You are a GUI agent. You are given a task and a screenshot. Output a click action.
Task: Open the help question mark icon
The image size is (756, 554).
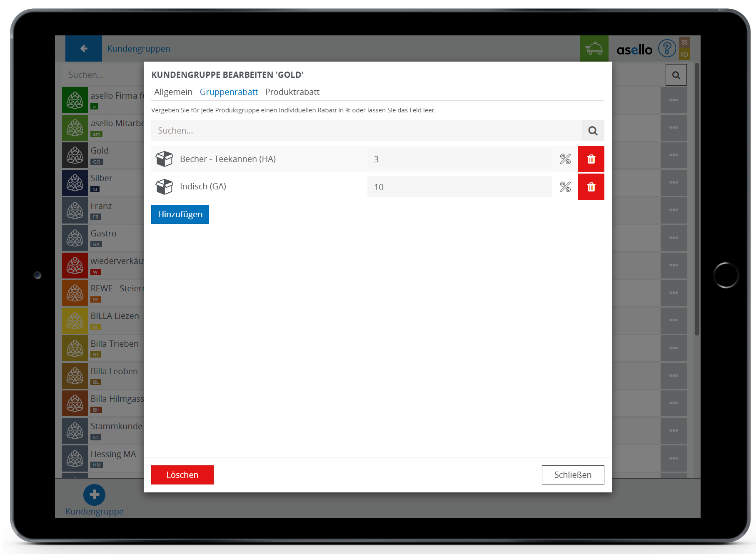pos(666,49)
